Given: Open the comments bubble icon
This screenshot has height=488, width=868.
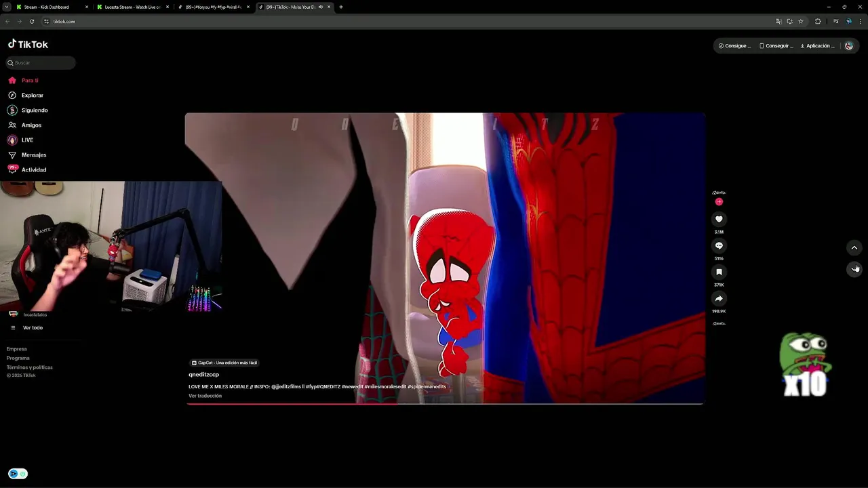Looking at the screenshot, I should tap(719, 245).
